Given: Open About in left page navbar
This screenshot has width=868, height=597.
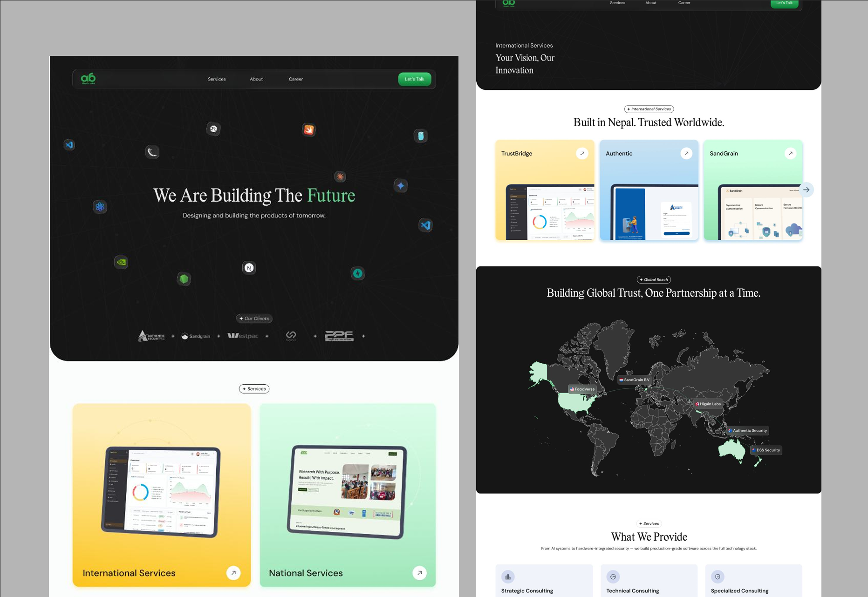Looking at the screenshot, I should [256, 79].
